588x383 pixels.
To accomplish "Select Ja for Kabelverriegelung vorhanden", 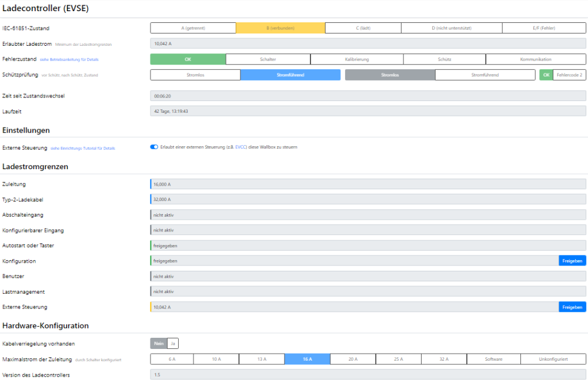I will point(173,344).
